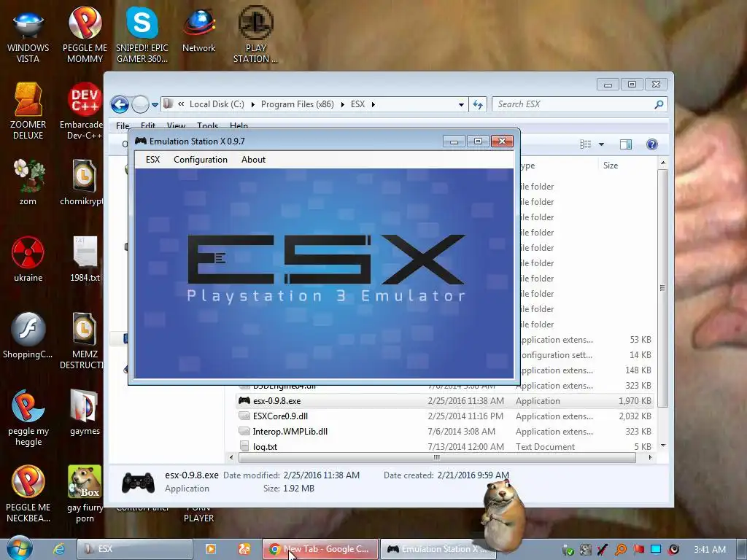Open the Skype SNIPED!! EPIC GAMER icon
This screenshot has width=747, height=560.
coord(142,35)
